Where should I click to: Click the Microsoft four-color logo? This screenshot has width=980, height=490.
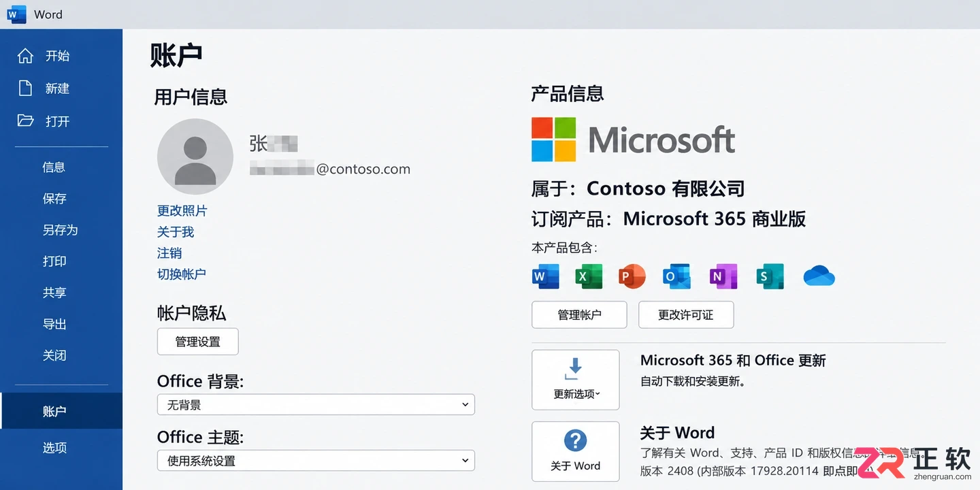point(554,139)
